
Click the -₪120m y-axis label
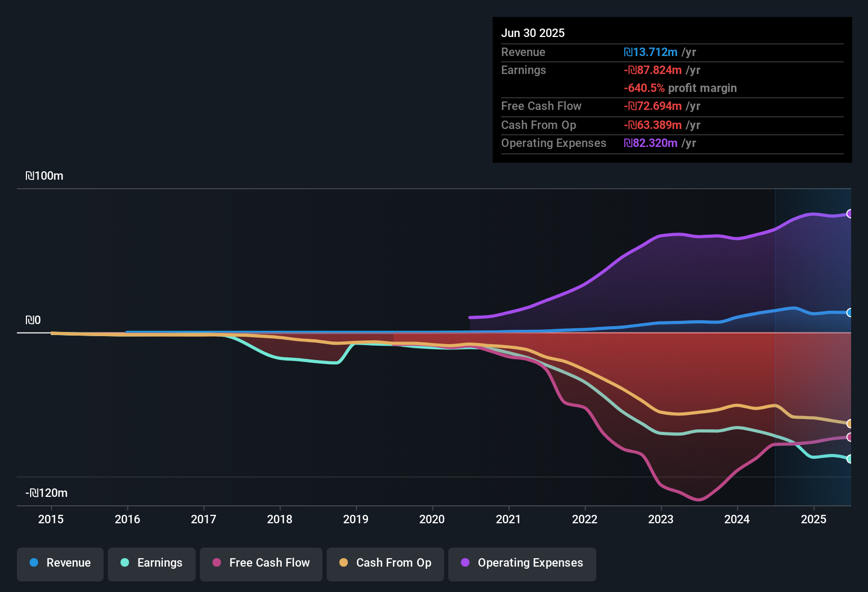click(x=47, y=493)
